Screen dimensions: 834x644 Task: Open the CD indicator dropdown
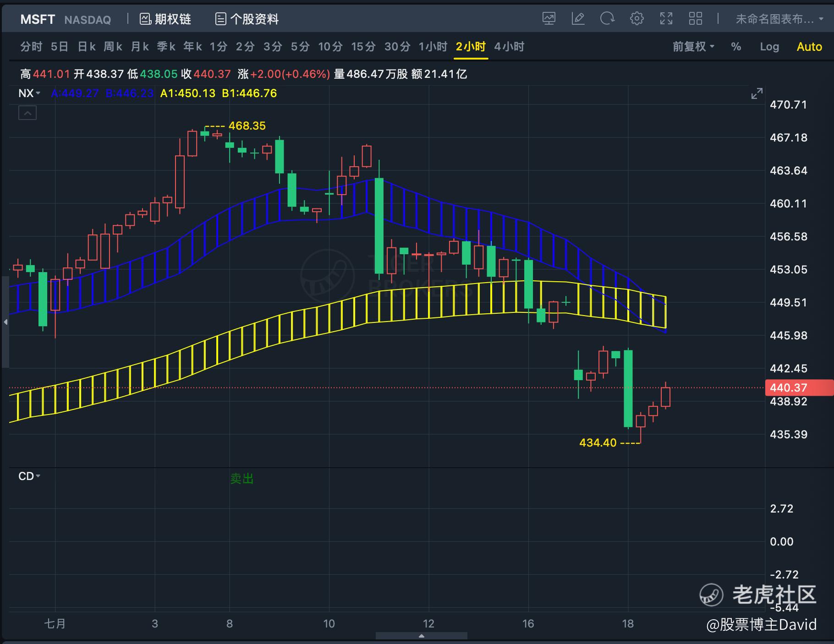pos(29,476)
